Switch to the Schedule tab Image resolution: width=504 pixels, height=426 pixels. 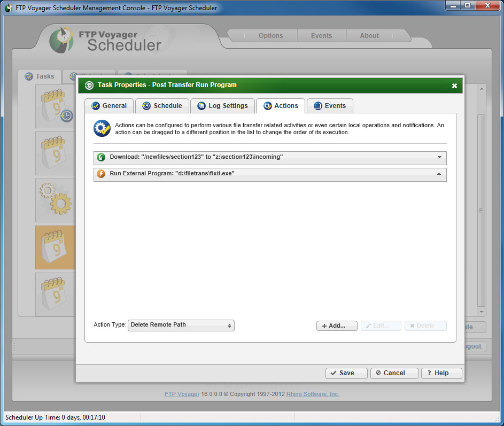(162, 106)
